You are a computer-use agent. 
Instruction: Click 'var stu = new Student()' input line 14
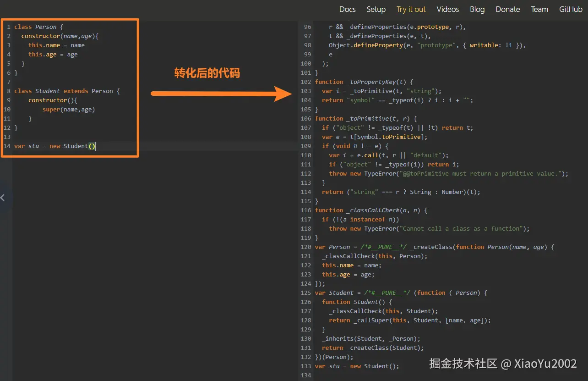point(55,146)
